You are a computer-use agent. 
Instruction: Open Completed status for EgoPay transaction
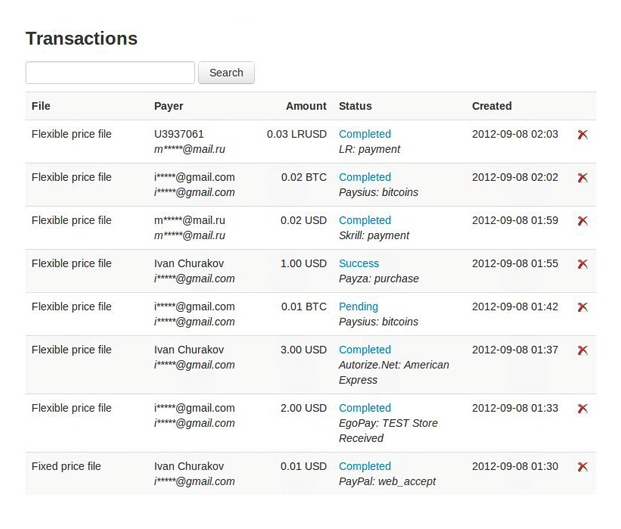[x=364, y=408]
